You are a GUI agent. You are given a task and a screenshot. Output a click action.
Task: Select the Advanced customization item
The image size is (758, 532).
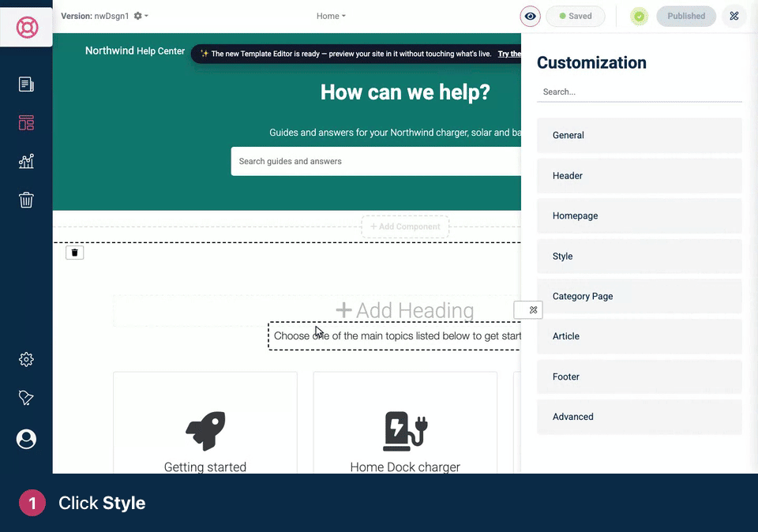click(639, 417)
